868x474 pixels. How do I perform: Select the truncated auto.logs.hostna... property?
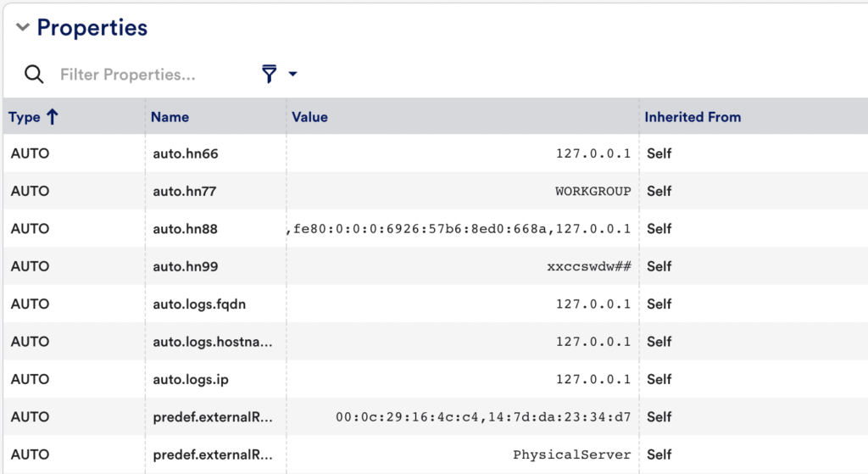(x=213, y=342)
